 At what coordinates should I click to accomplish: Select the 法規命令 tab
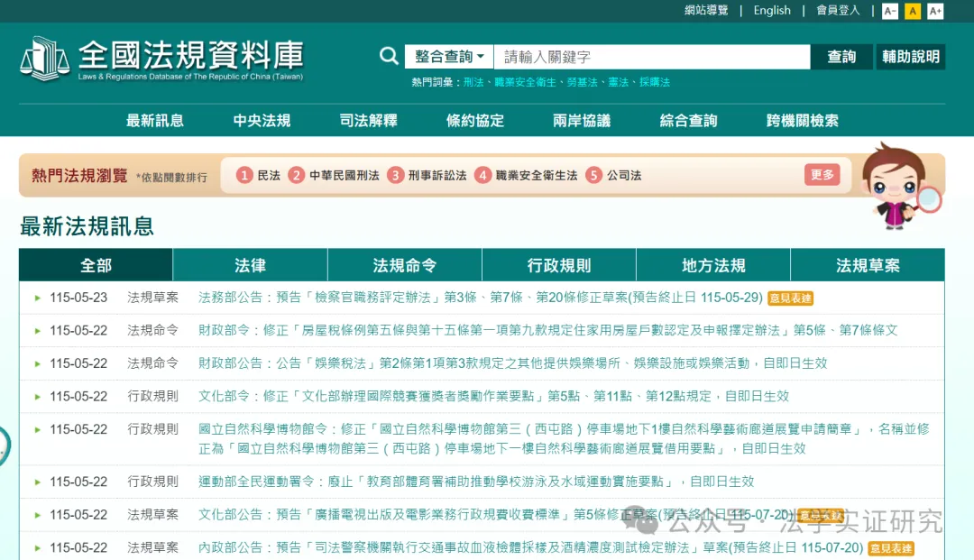pos(404,265)
